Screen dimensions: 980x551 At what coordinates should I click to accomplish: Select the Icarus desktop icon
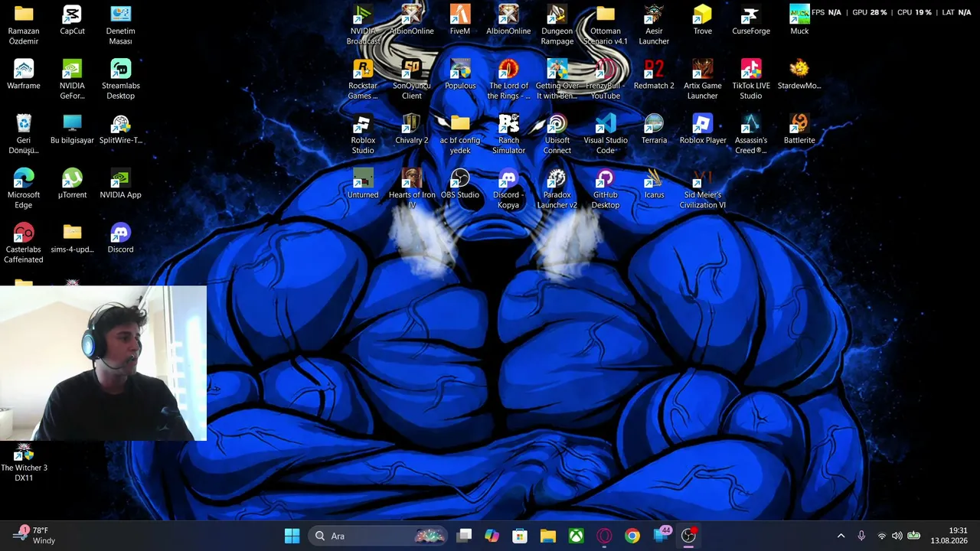pyautogui.click(x=654, y=184)
